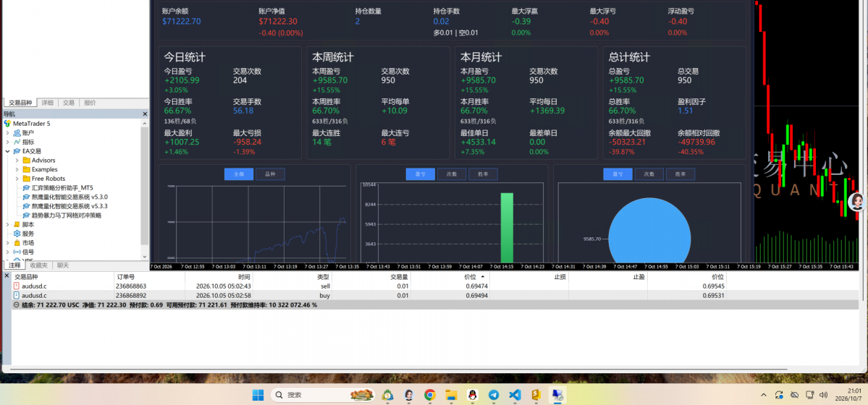Image resolution: width=868 pixels, height=405 pixels.
Task: Click the sell order icon for 236868863
Action: [x=17, y=286]
